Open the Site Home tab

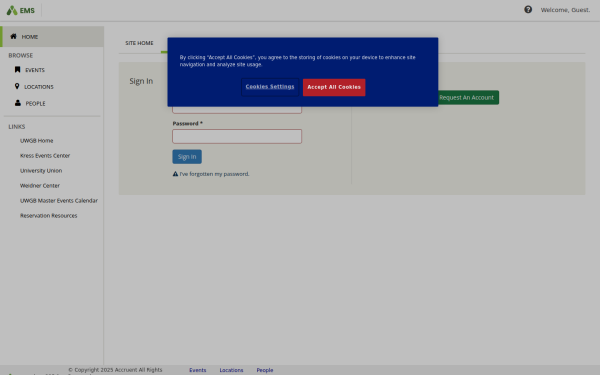pos(139,43)
